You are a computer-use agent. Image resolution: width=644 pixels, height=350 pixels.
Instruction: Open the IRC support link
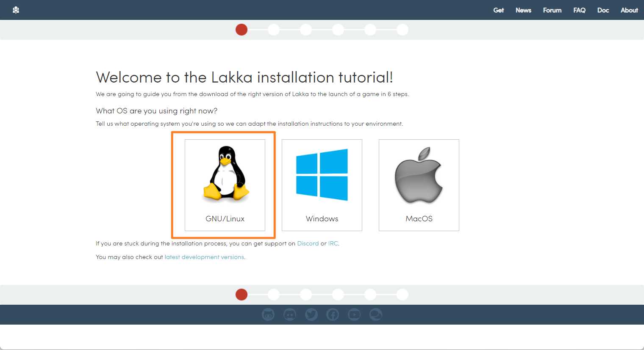pos(333,243)
